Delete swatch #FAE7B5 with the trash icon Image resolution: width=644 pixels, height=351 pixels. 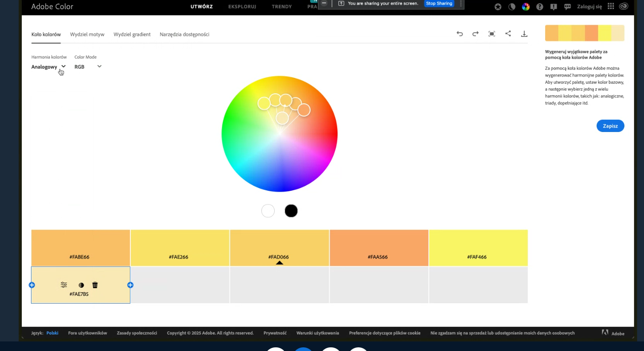95,285
